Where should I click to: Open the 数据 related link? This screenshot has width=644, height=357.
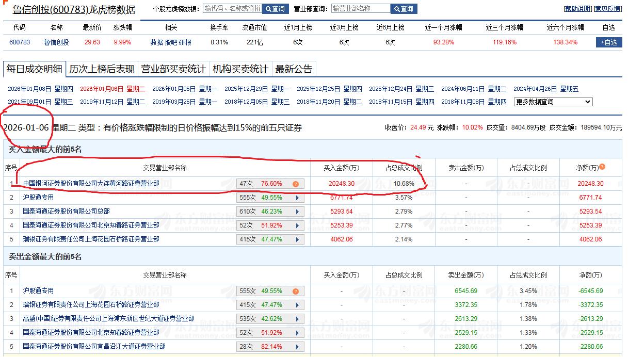coord(156,42)
